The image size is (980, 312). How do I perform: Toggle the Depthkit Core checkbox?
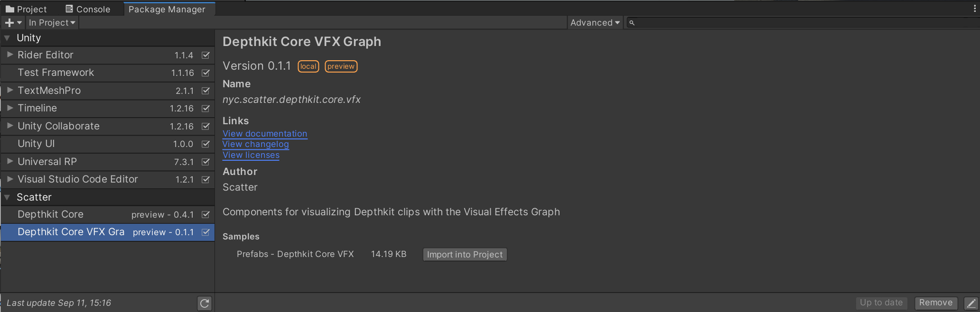click(205, 214)
